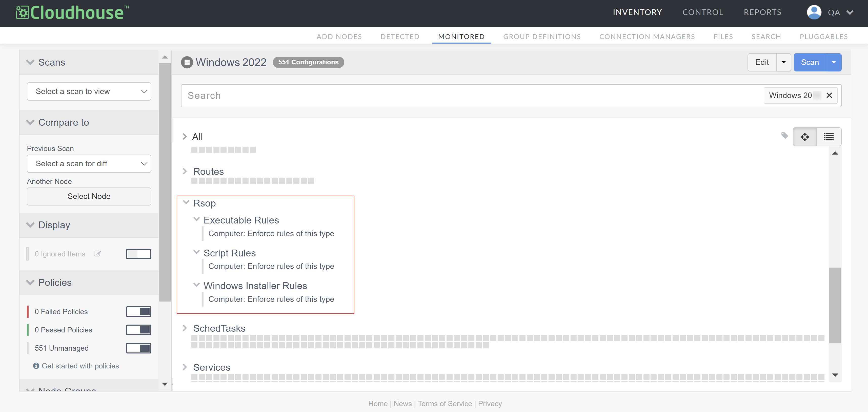Image resolution: width=868 pixels, height=412 pixels.
Task: Click the configuration list scroll up arrow
Action: (835, 153)
